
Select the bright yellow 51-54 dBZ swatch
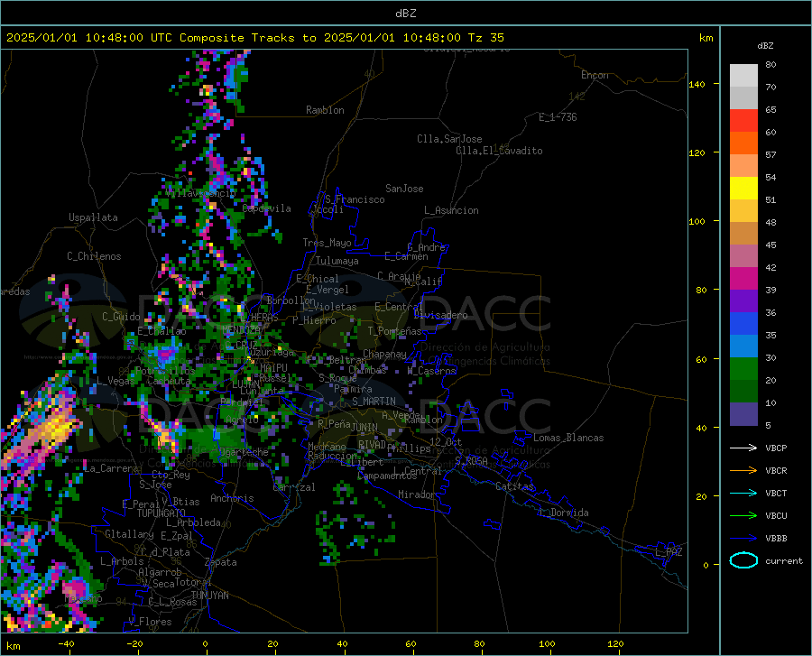(743, 189)
